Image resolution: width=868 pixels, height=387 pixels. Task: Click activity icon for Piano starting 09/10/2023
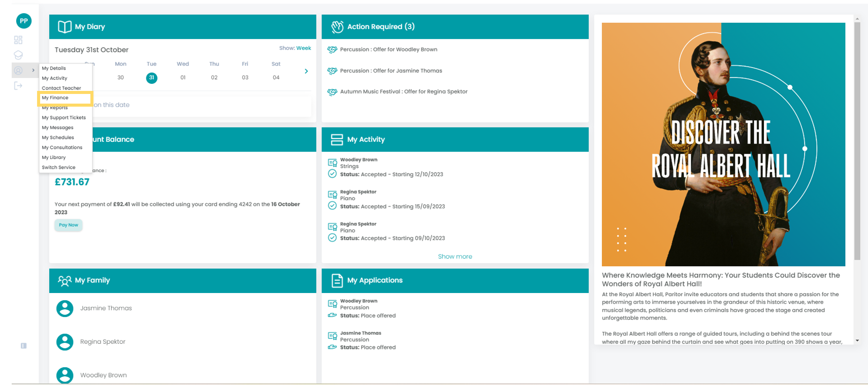[x=333, y=227]
